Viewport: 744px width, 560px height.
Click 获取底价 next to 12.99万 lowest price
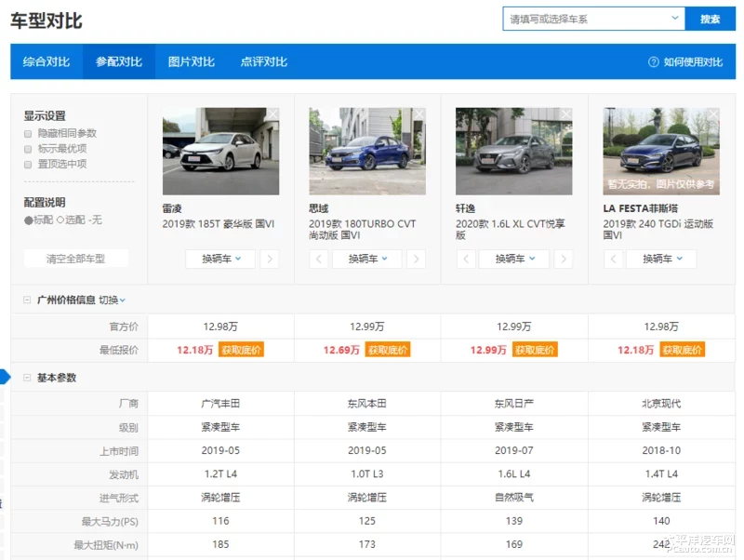click(x=535, y=351)
